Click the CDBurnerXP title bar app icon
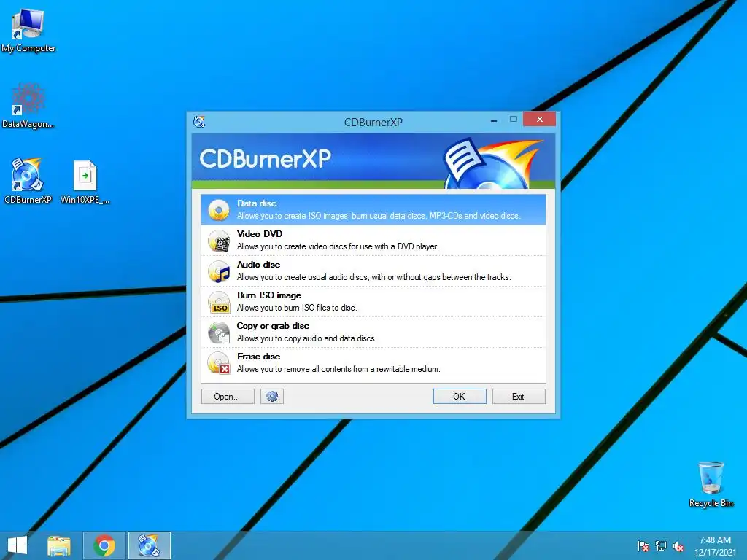The image size is (747, 560). coord(199,122)
